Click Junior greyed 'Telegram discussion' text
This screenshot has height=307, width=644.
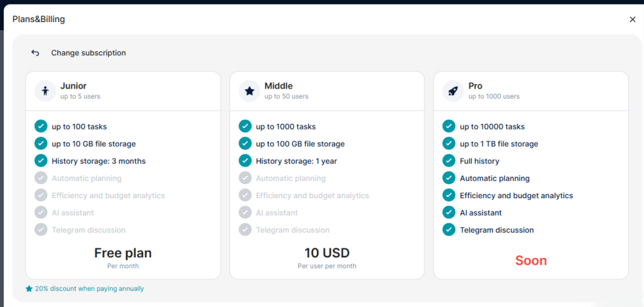point(89,230)
